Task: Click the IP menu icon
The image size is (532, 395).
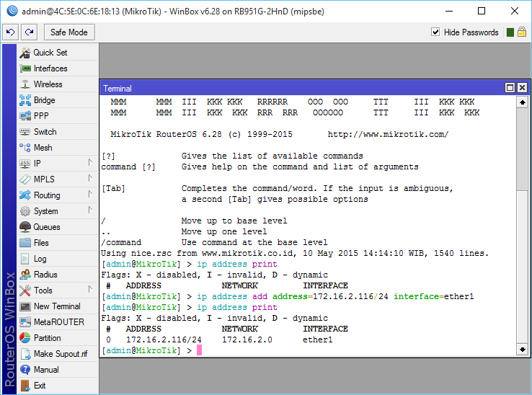Action: click(x=25, y=164)
